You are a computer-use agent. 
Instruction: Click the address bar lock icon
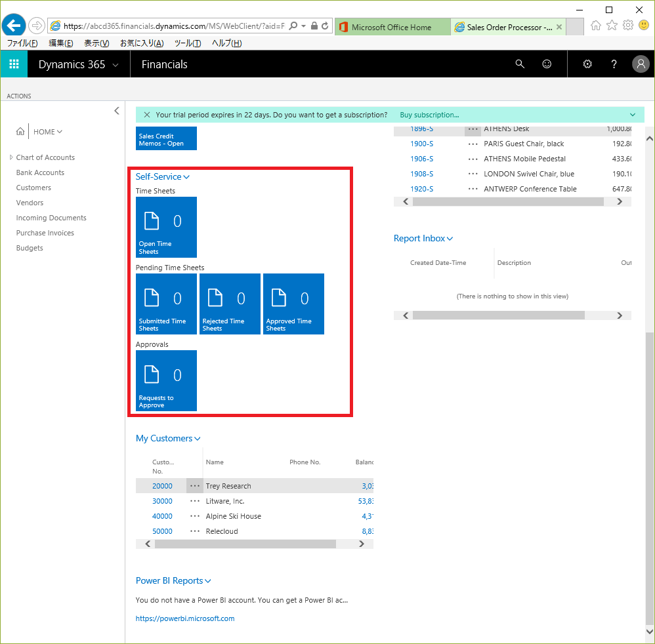(x=314, y=26)
